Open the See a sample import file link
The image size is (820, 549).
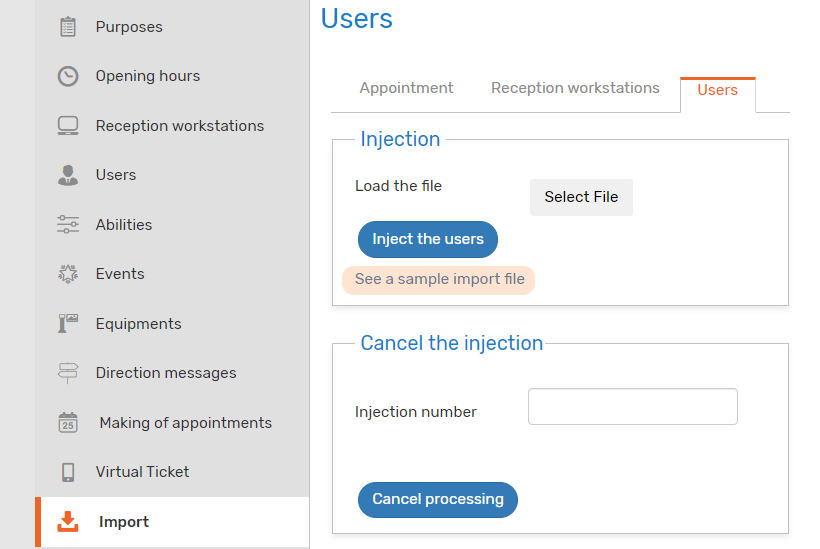tap(439, 279)
